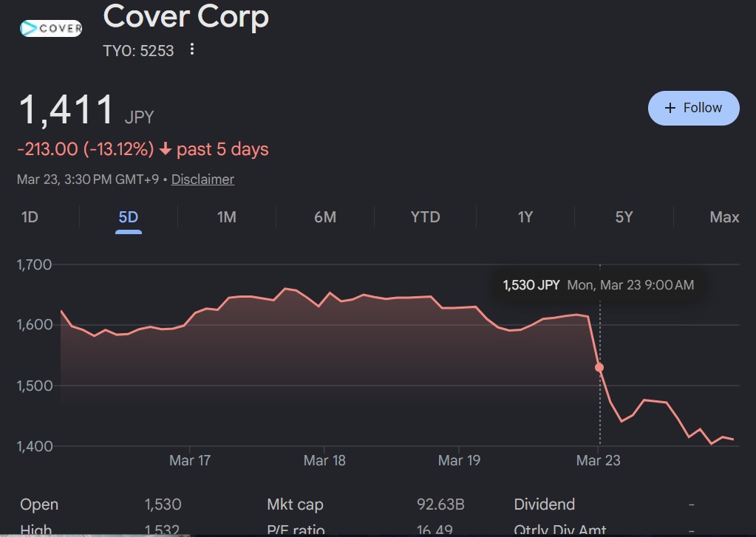This screenshot has width=756, height=537.
Task: Click the Open value 1,530
Action: pyautogui.click(x=163, y=504)
